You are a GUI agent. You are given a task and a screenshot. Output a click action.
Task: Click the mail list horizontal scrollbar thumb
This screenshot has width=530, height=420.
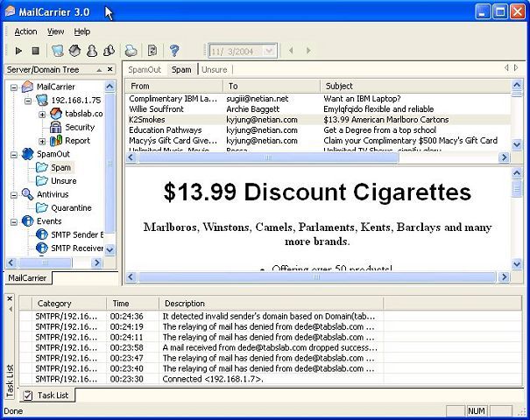pos(268,157)
